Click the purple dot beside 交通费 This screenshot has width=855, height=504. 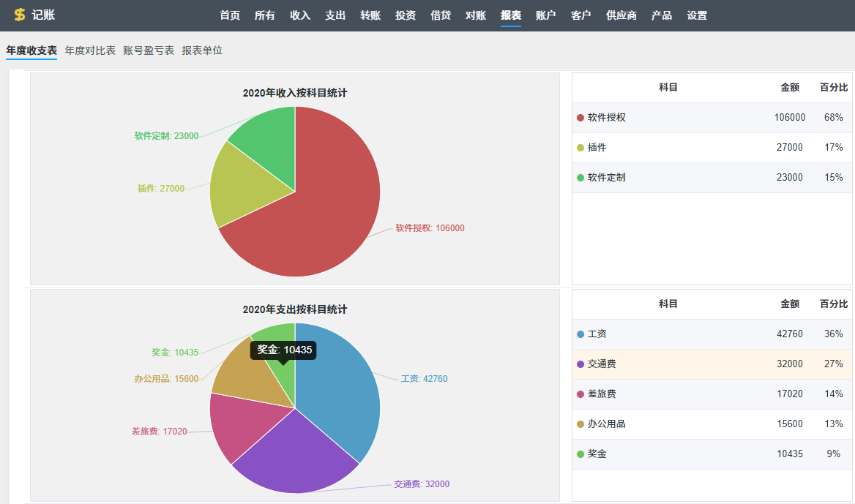580,364
